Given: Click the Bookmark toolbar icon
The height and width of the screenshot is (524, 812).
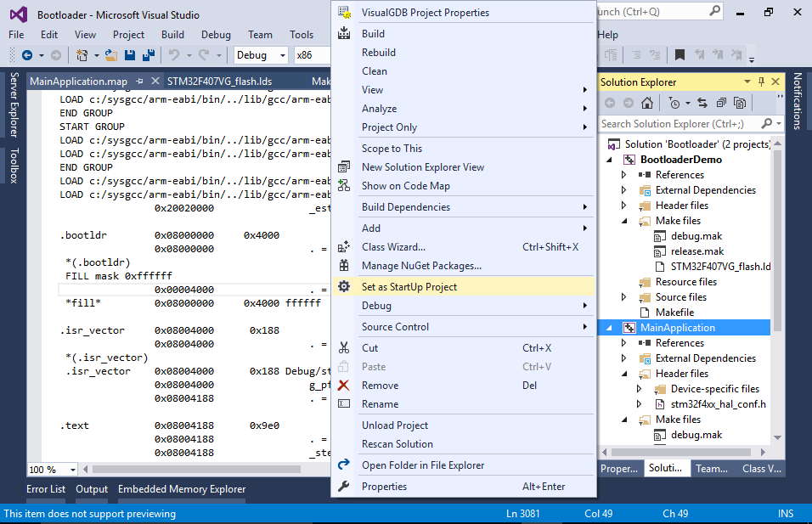Looking at the screenshot, I should click(680, 55).
